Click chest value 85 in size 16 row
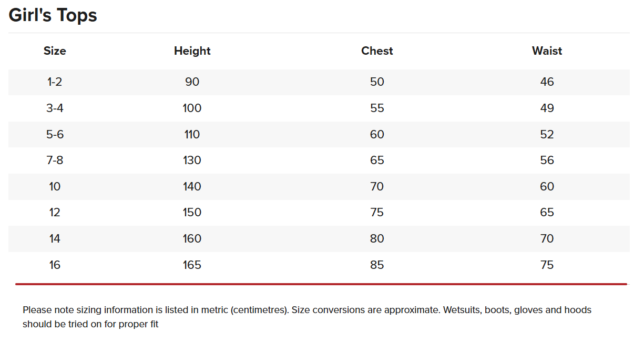 click(x=377, y=265)
